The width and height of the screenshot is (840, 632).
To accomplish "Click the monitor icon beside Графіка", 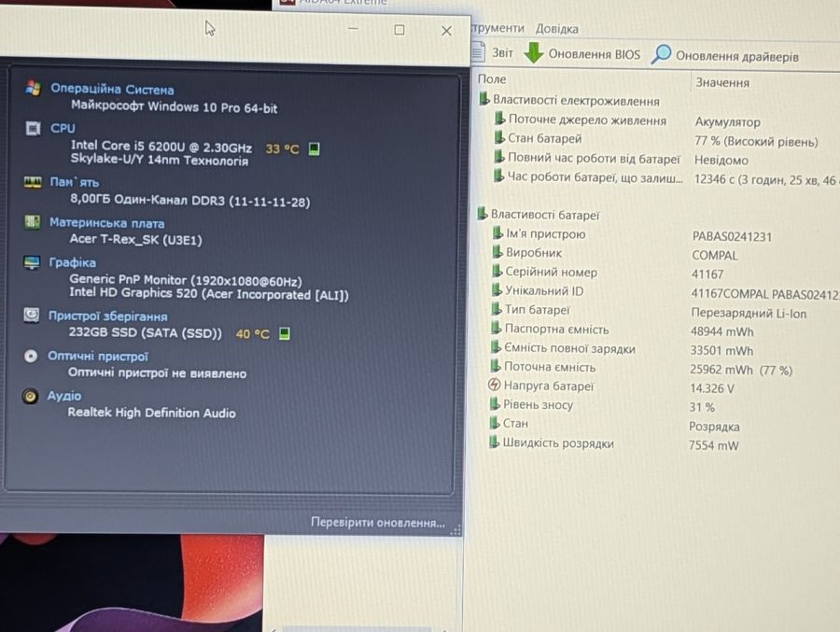I will click(32, 262).
